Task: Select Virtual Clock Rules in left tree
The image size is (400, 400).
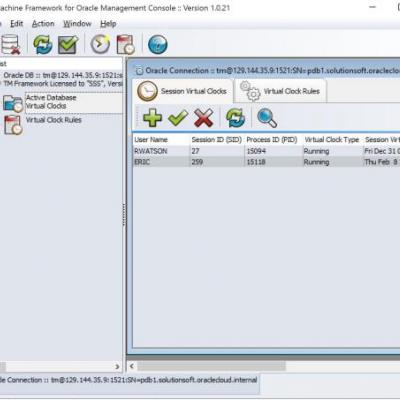Action: 54,120
